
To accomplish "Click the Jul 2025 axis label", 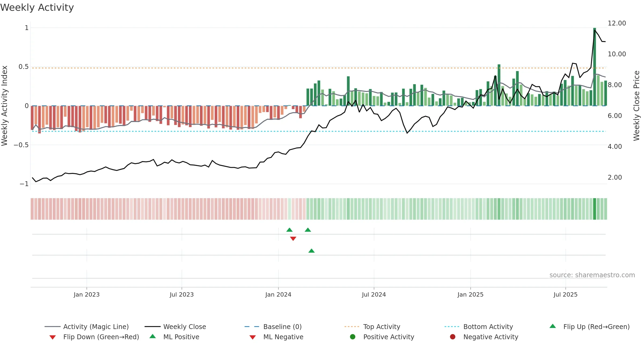I will point(565,294).
